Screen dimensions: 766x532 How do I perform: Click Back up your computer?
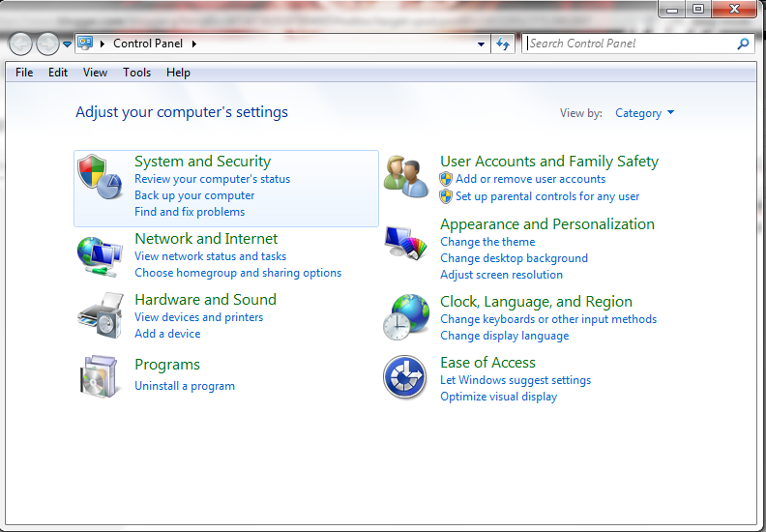point(194,195)
